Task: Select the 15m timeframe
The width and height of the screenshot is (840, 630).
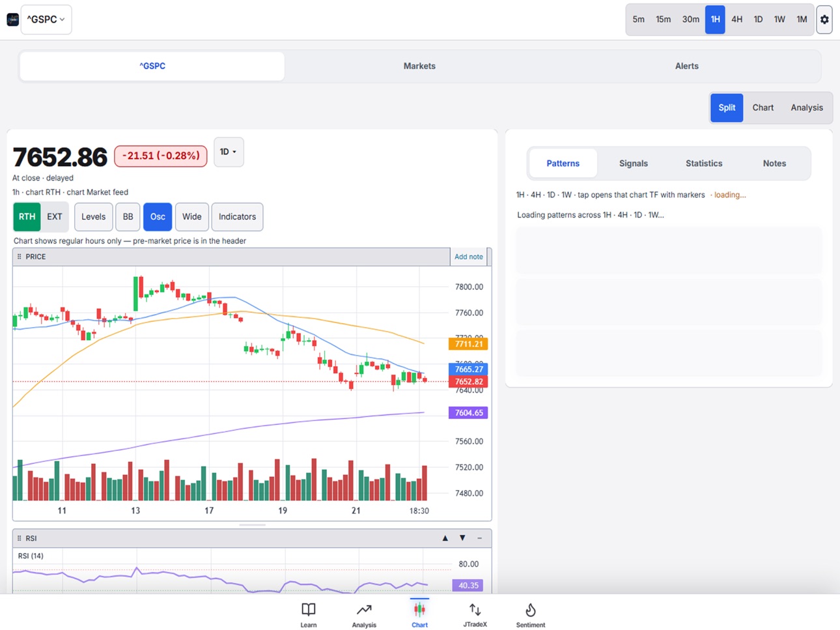Action: [664, 20]
